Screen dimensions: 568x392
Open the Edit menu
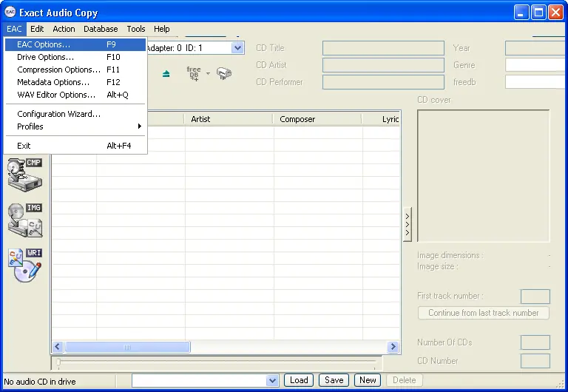pyautogui.click(x=37, y=29)
